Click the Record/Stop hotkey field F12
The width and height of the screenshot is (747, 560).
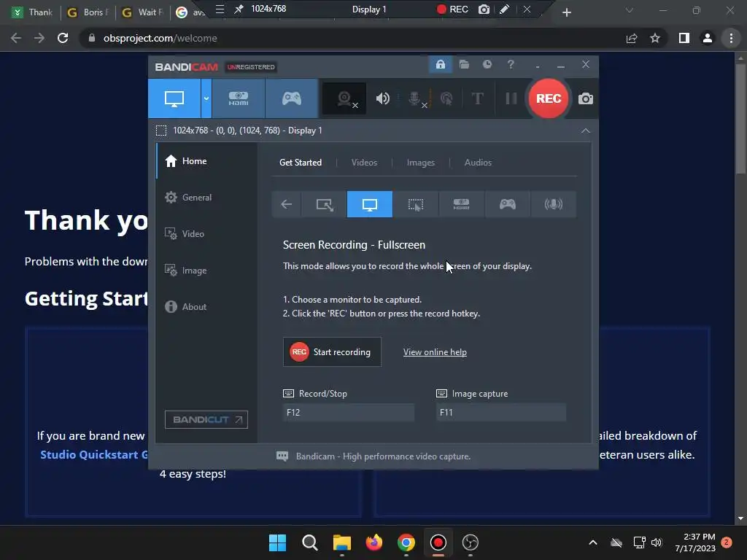(x=349, y=413)
